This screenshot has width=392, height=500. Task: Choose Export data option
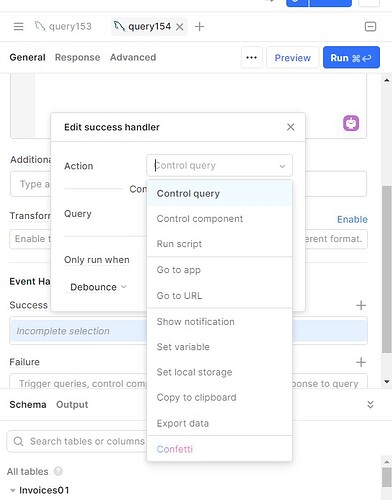pos(219,423)
